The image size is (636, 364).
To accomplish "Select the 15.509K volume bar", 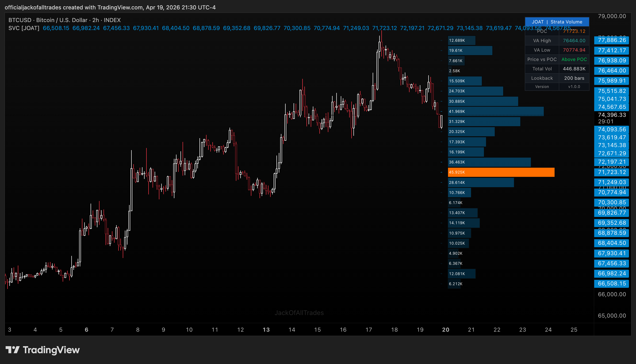I will tap(465, 81).
